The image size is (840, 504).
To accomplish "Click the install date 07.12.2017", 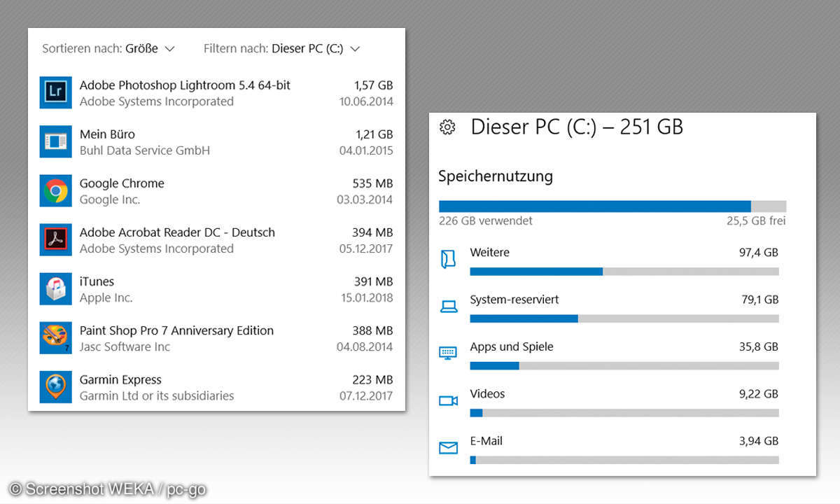I will [x=366, y=395].
